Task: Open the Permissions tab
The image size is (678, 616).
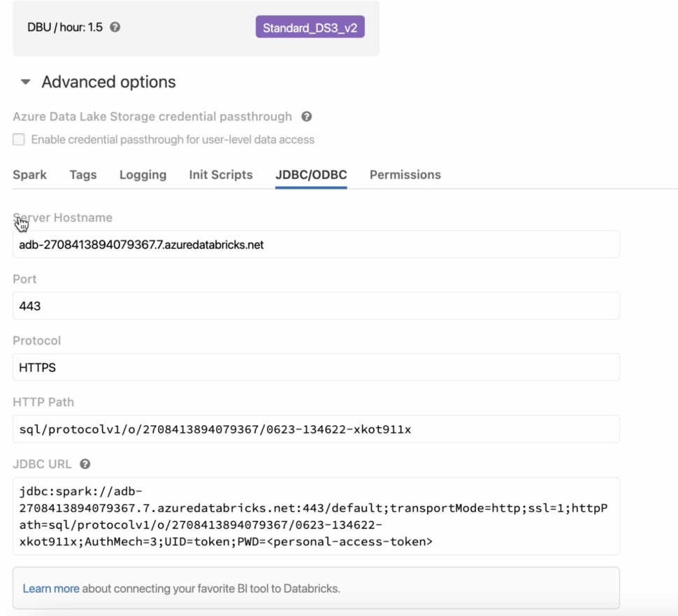Action: [405, 175]
